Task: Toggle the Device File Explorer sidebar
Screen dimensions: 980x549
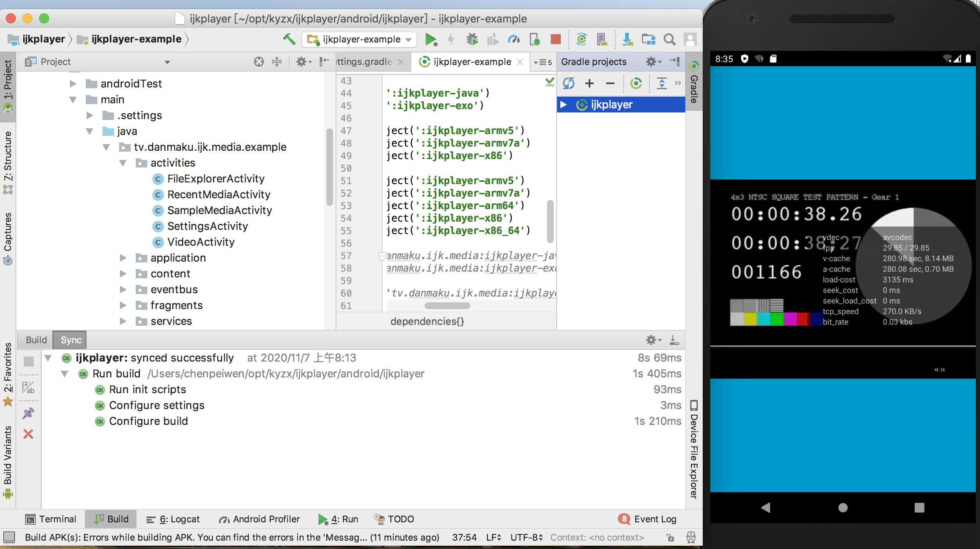Action: (x=694, y=450)
